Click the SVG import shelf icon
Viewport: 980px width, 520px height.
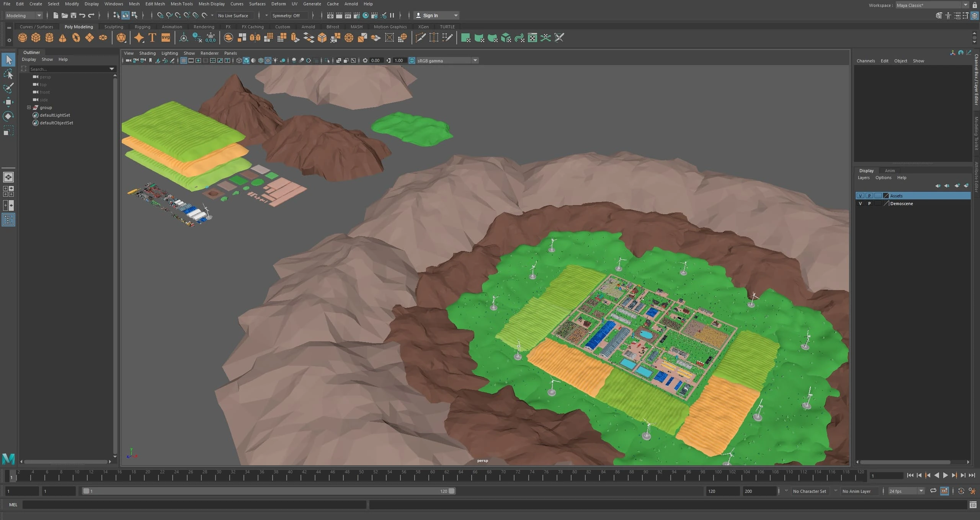click(x=166, y=37)
